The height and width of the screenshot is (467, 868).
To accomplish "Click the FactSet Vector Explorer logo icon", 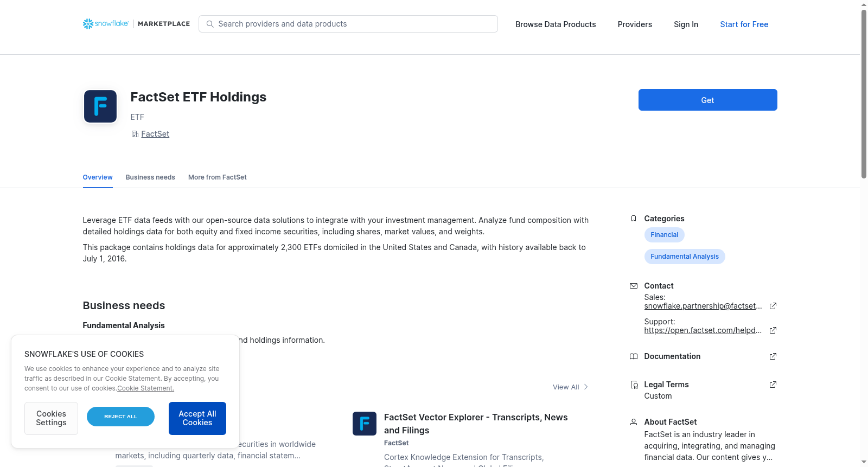I will click(x=365, y=424).
